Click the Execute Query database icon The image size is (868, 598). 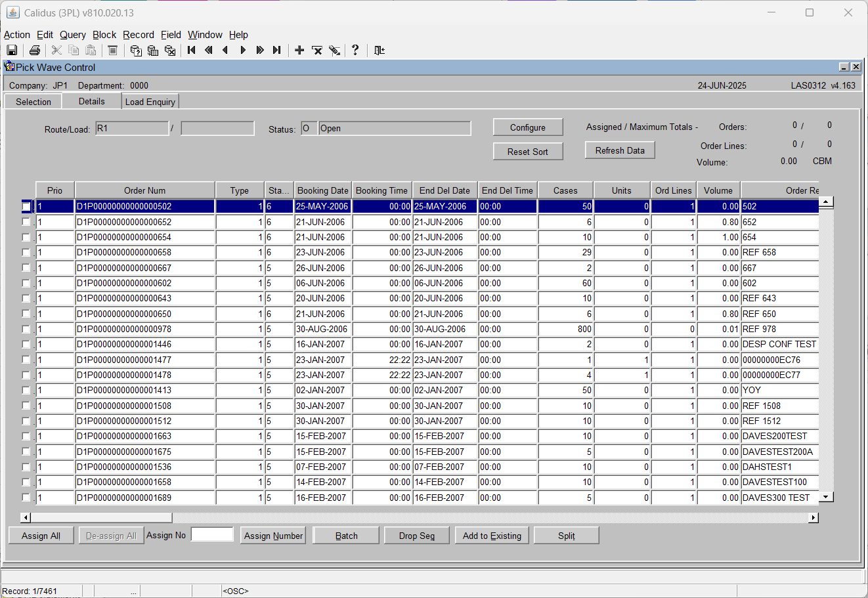[x=153, y=51]
